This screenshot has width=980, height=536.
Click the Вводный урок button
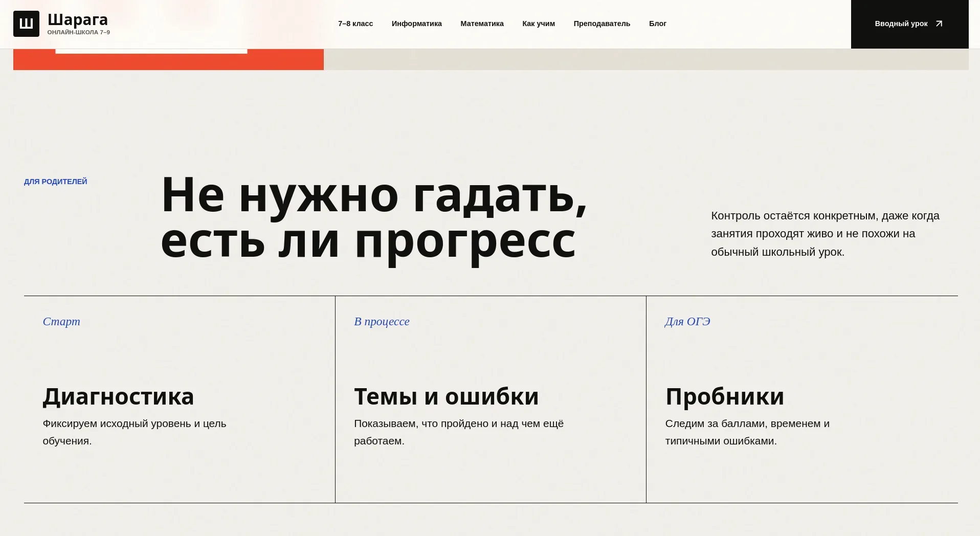909,24
